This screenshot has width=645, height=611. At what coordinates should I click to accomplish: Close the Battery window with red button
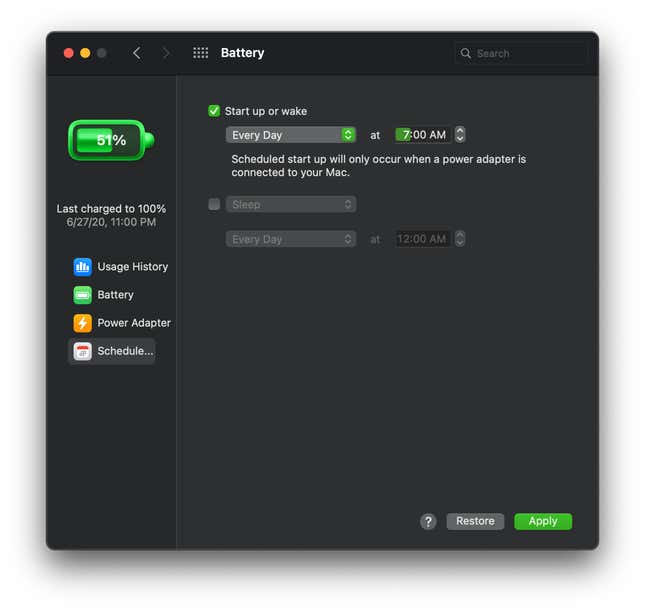pos(69,53)
